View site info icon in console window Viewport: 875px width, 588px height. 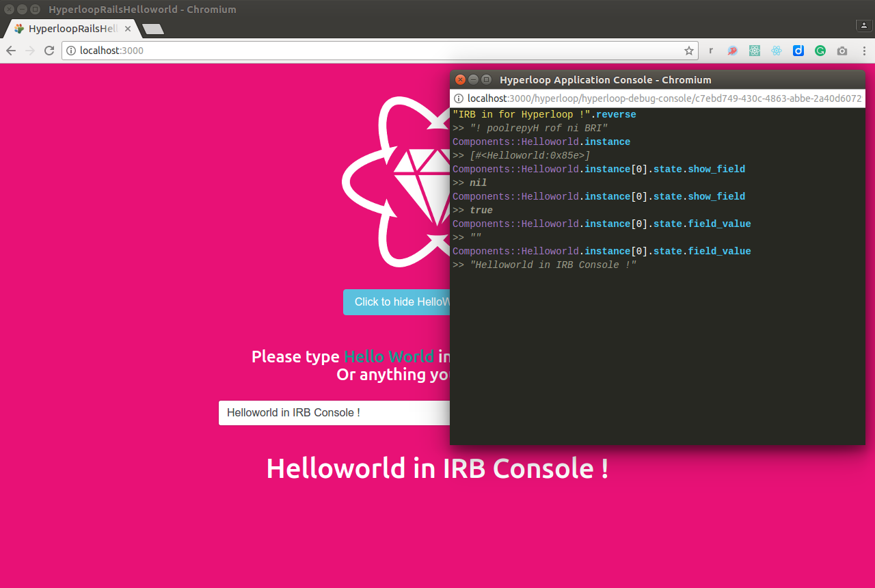[459, 98]
